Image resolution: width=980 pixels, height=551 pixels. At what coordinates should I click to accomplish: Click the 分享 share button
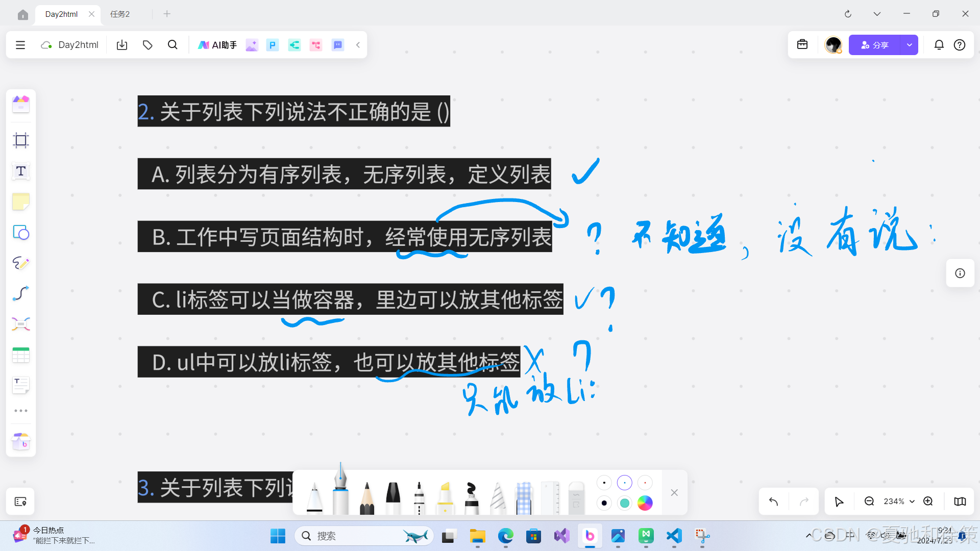click(876, 45)
